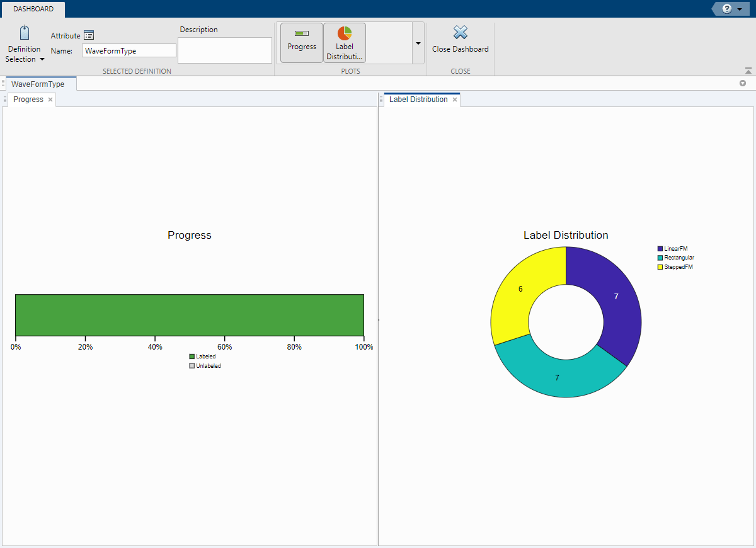Screen dimensions: 756x548
Task: Click the grip handle left of Label Distribution tab
Action: pyautogui.click(x=381, y=100)
